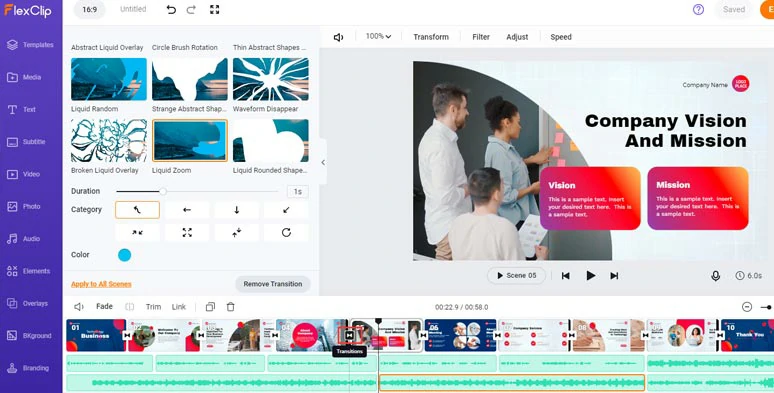Enter fullscreen preview mode

[x=214, y=9]
